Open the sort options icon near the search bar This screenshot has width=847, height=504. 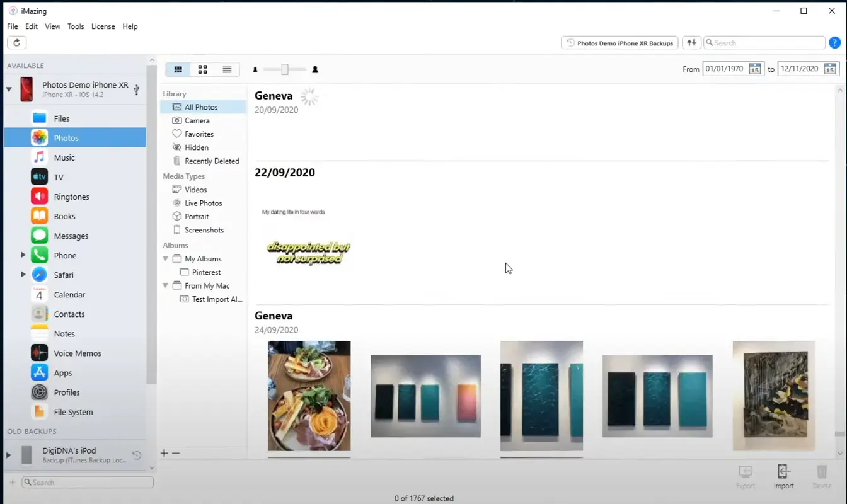pos(691,42)
